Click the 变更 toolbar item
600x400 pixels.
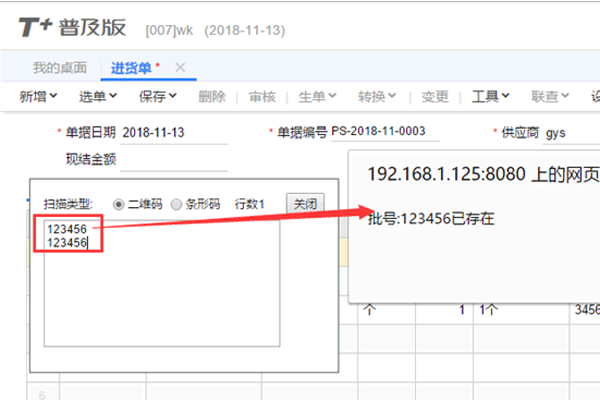tap(435, 97)
